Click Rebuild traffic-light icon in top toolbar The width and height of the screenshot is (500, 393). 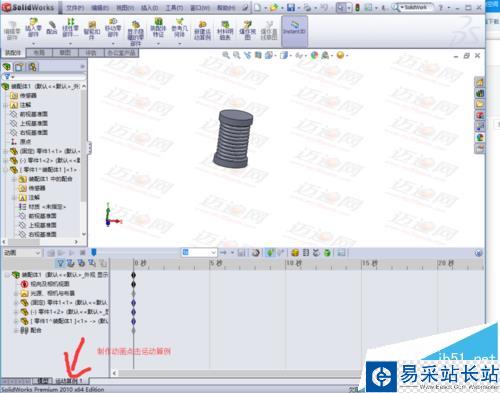pyautogui.click(x=357, y=7)
